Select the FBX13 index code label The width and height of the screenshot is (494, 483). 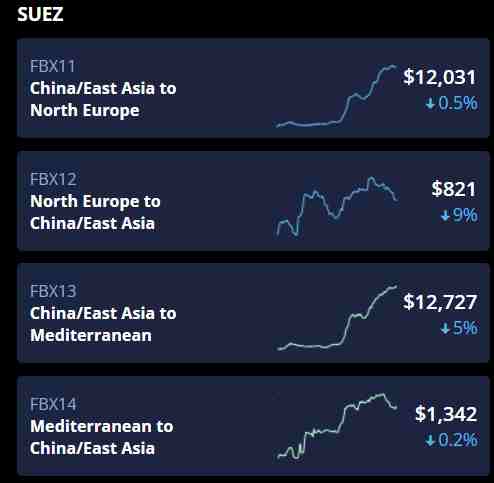coord(53,291)
